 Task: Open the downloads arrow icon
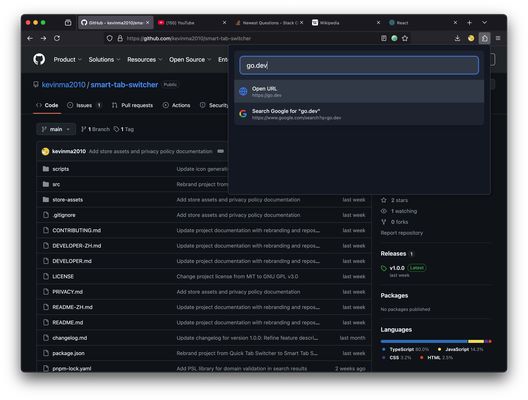pyautogui.click(x=457, y=38)
